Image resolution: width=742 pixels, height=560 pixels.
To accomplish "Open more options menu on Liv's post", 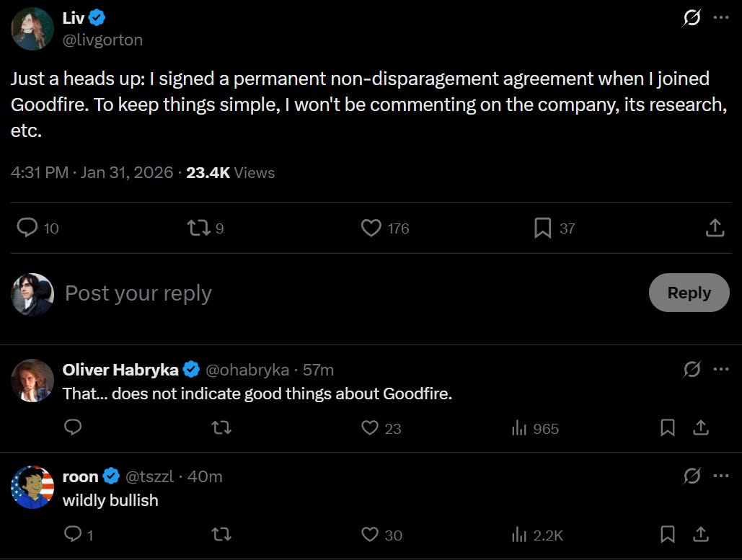I will pyautogui.click(x=720, y=19).
